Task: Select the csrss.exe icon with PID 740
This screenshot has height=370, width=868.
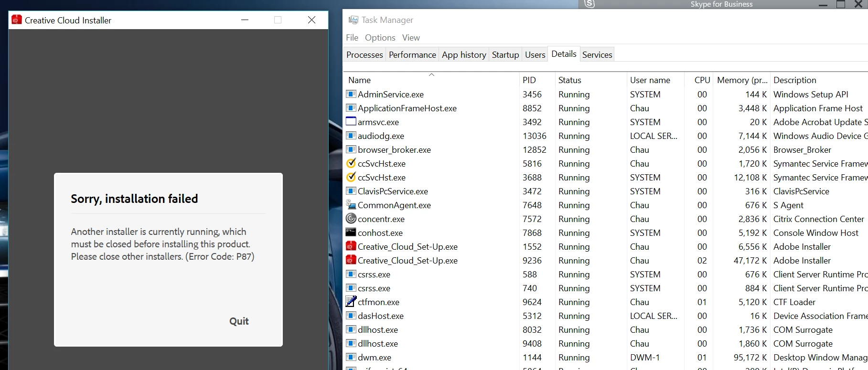Action: coord(351,288)
